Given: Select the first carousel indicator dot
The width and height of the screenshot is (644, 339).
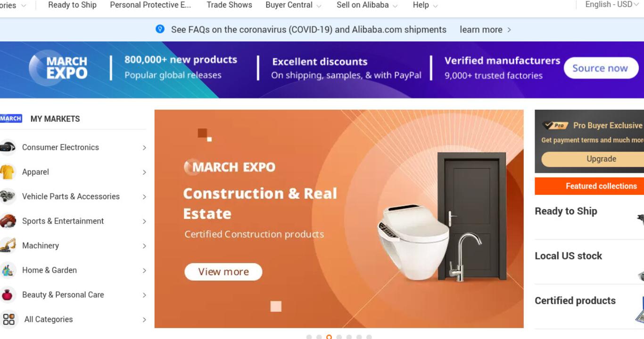Looking at the screenshot, I should point(309,337).
